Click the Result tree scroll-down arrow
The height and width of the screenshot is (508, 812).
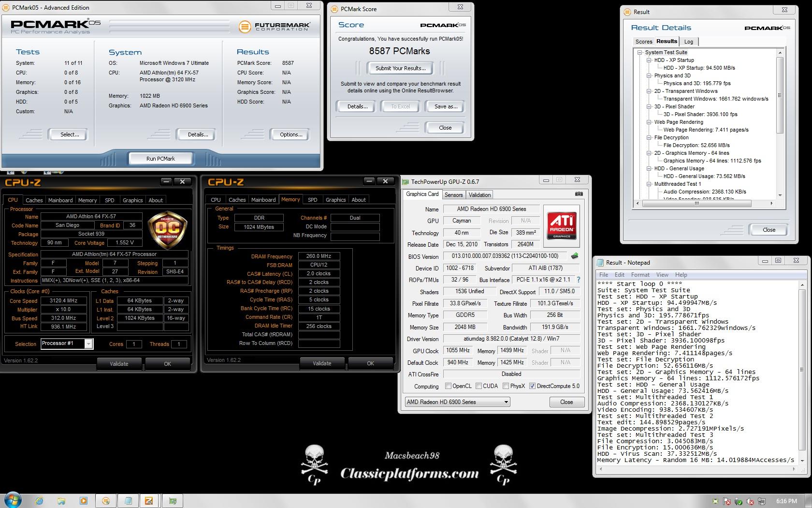click(780, 195)
